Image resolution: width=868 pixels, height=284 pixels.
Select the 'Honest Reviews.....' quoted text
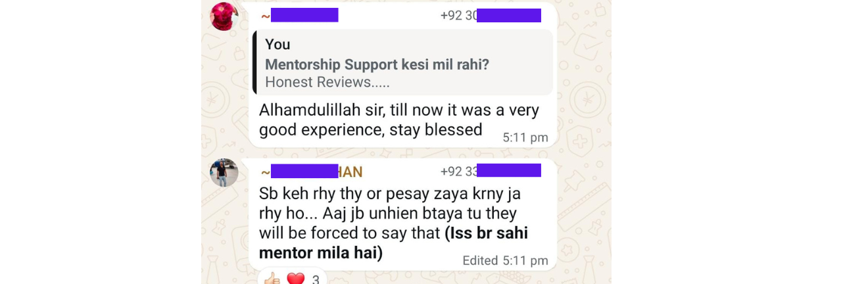click(x=327, y=82)
